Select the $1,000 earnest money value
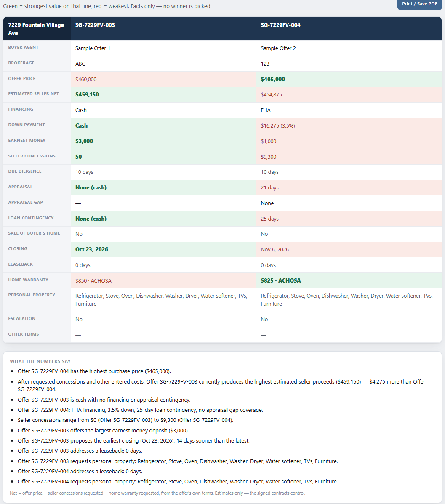This screenshot has width=445, height=504. (x=268, y=141)
